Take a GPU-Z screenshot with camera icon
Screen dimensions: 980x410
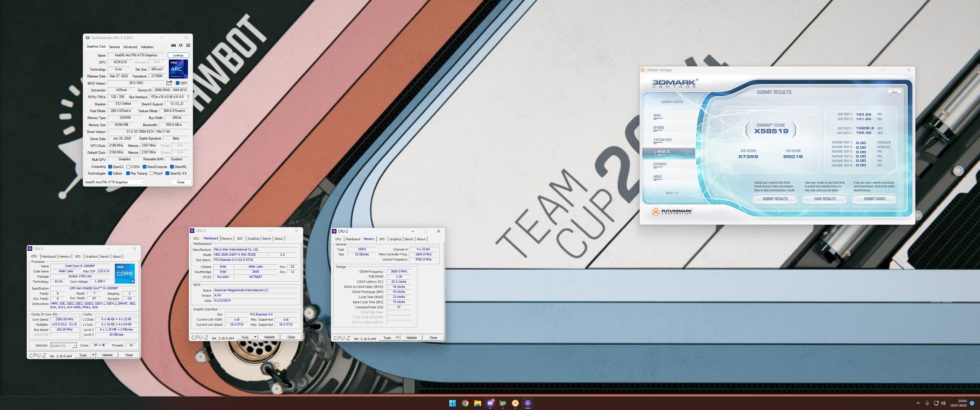pos(173,45)
